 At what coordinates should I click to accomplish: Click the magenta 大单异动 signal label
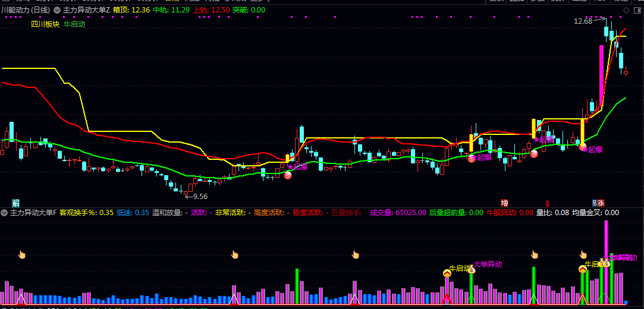(488, 264)
